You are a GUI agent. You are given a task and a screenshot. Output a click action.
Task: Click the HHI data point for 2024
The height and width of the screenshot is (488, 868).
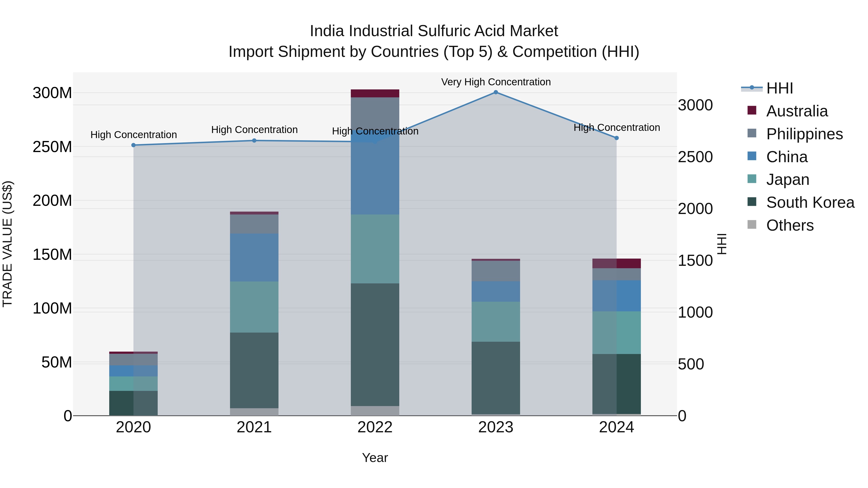[617, 138]
